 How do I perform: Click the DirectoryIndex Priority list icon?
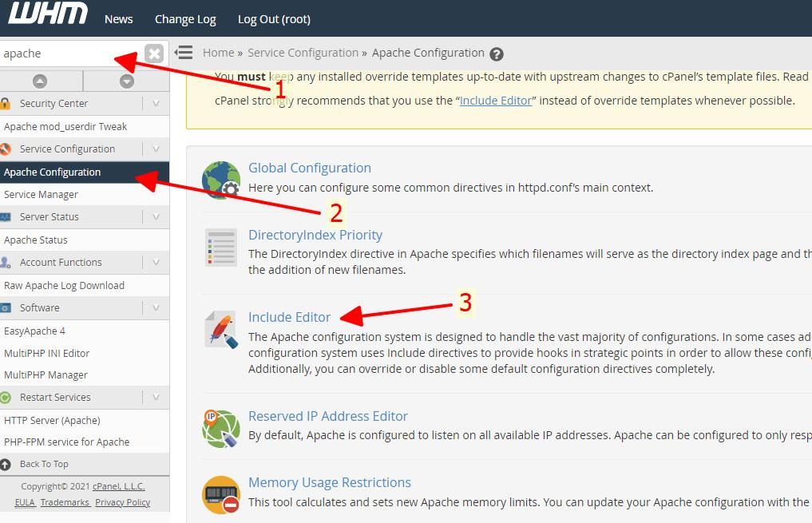tap(221, 248)
